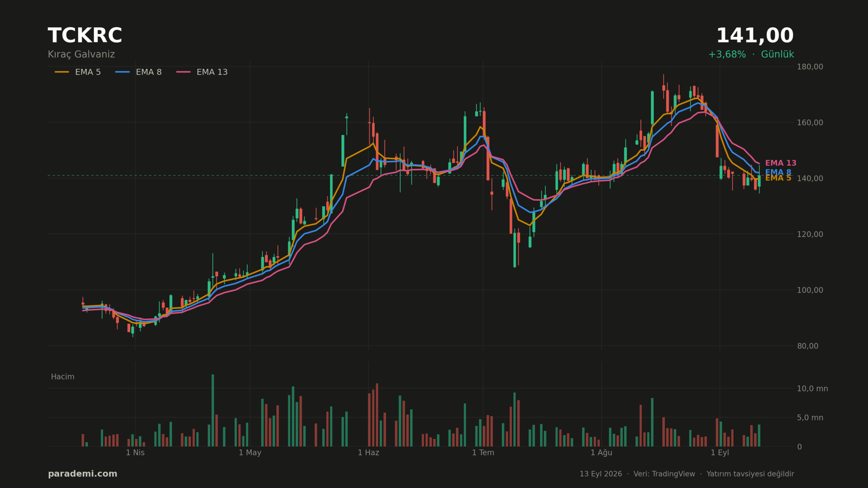Click the 5,0 mn volume axis label
This screenshot has height=488, width=868.
(x=810, y=418)
